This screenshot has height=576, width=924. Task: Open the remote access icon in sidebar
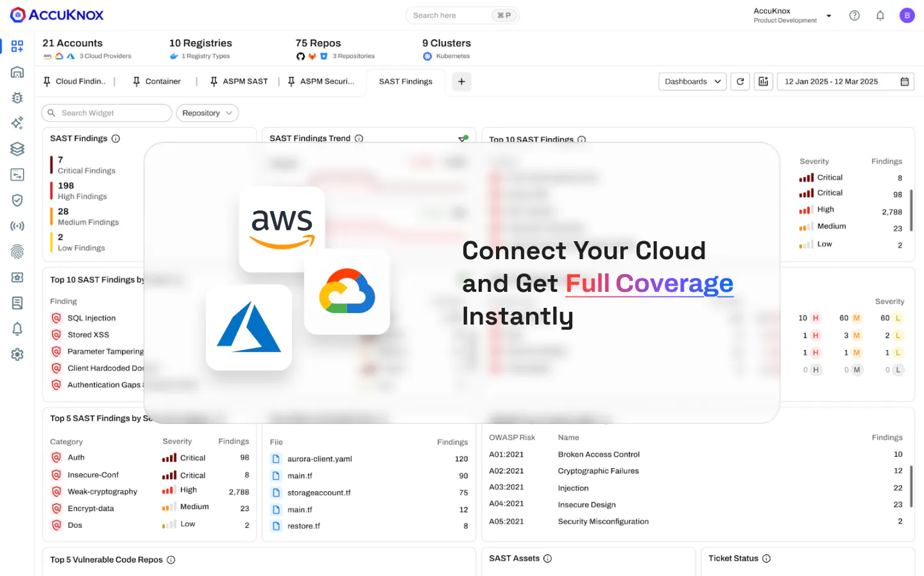(17, 174)
